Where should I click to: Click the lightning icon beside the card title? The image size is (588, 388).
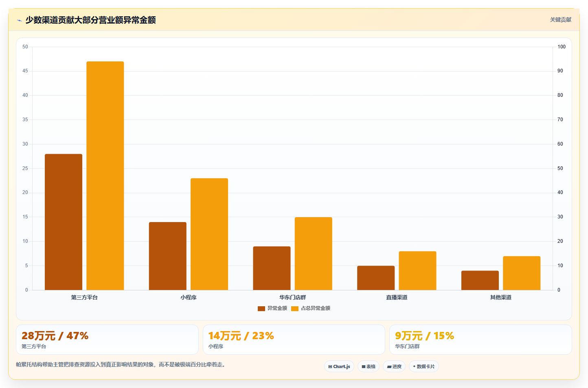point(19,20)
